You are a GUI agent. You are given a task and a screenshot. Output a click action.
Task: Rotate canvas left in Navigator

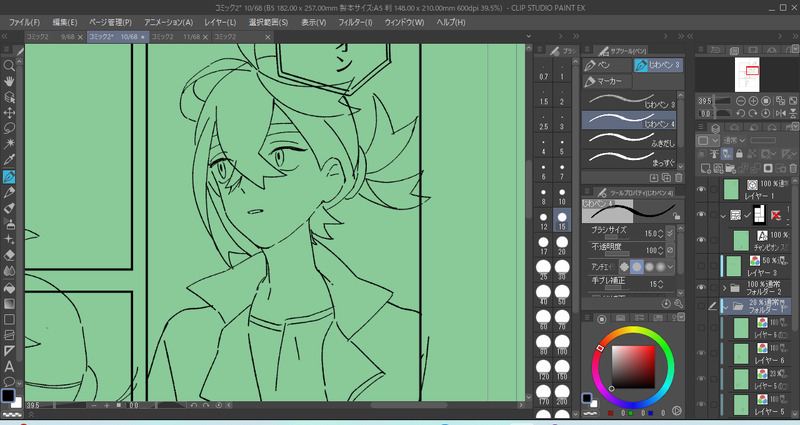tap(741, 113)
